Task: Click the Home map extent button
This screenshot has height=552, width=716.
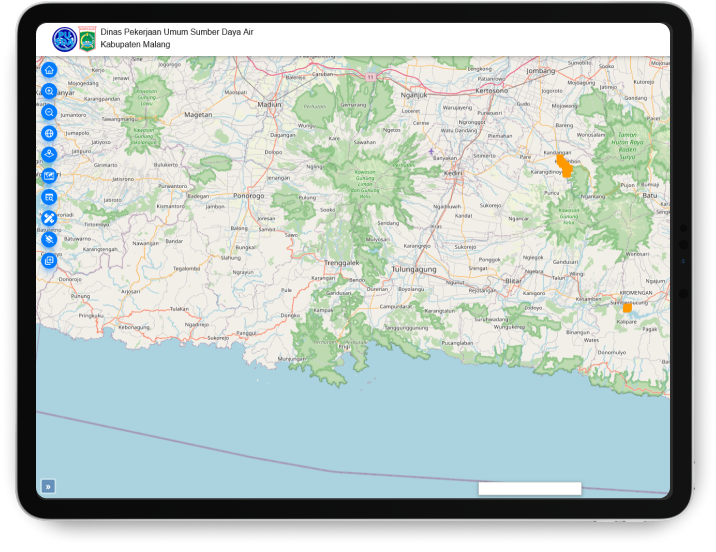Action: (x=49, y=70)
